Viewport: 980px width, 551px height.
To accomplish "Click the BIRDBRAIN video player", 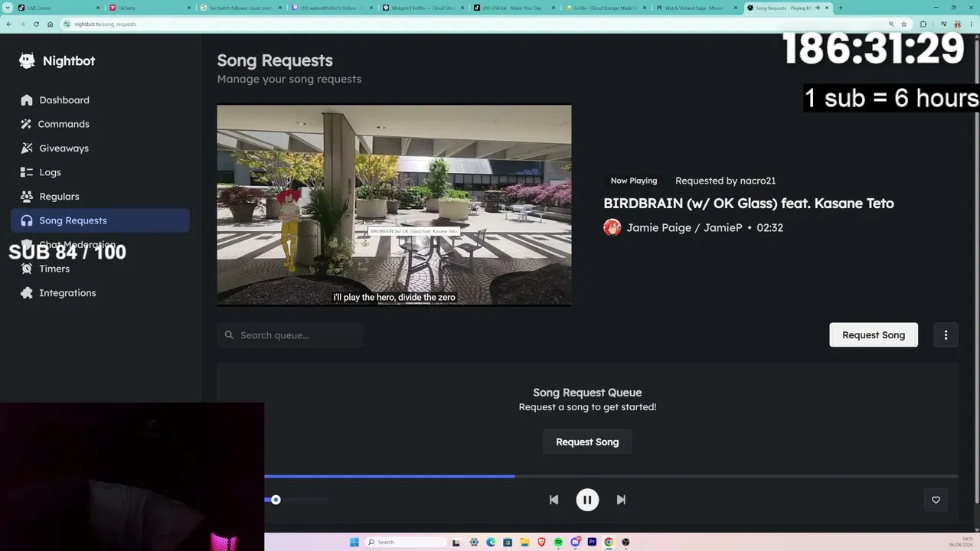I will (394, 205).
